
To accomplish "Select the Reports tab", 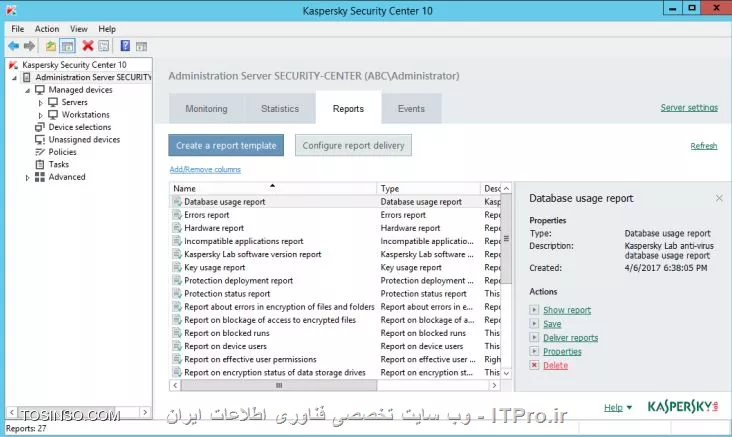I will 348,108.
